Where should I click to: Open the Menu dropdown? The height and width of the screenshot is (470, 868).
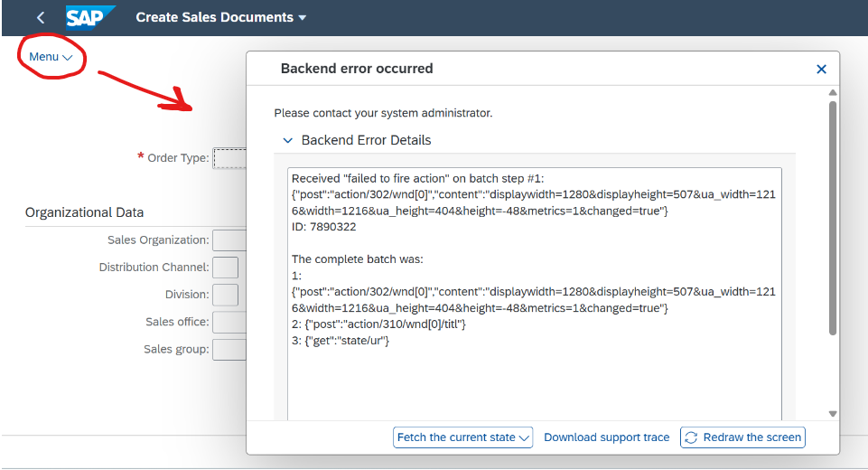point(51,57)
